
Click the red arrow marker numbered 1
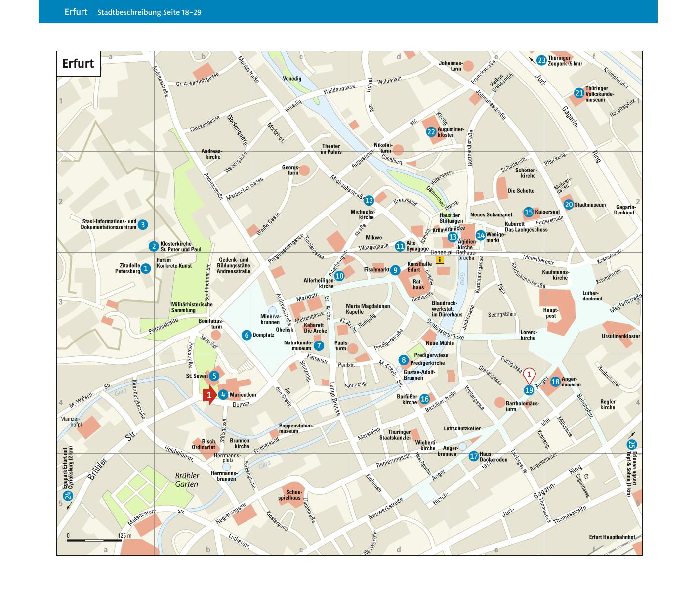point(209,395)
